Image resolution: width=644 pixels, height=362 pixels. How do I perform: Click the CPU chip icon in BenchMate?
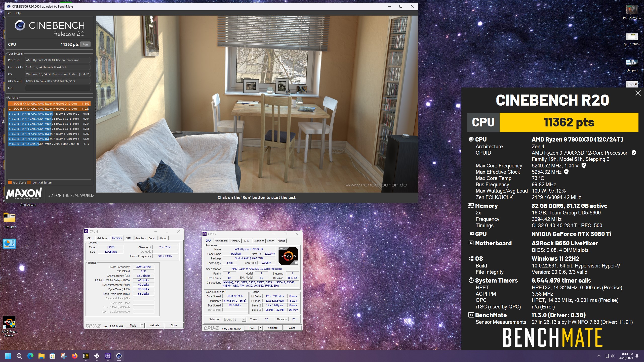click(x=471, y=139)
